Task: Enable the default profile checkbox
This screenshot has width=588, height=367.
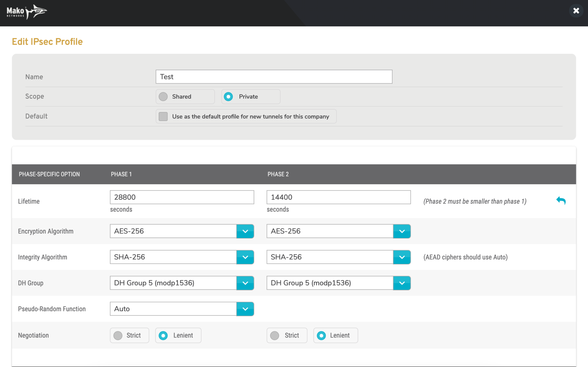Action: [x=163, y=116]
